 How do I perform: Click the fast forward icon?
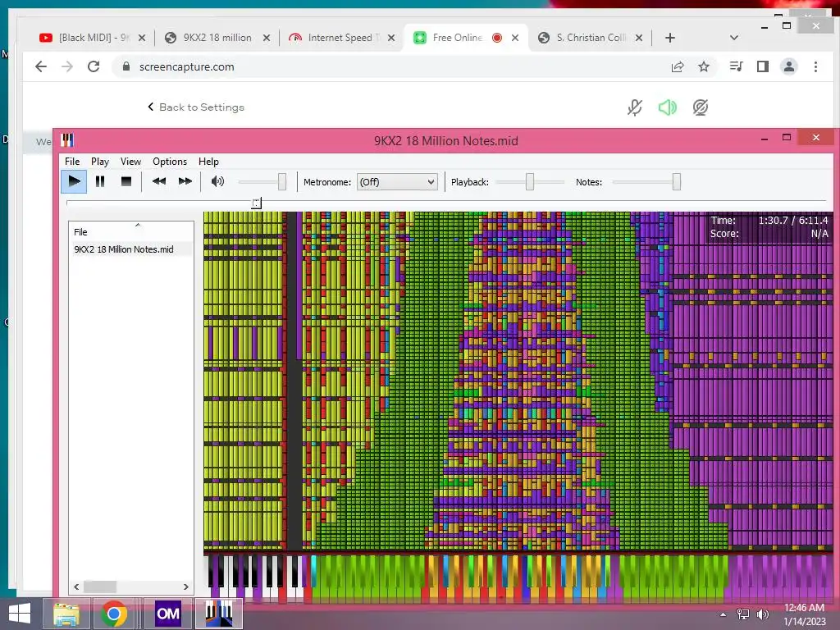[x=185, y=181]
